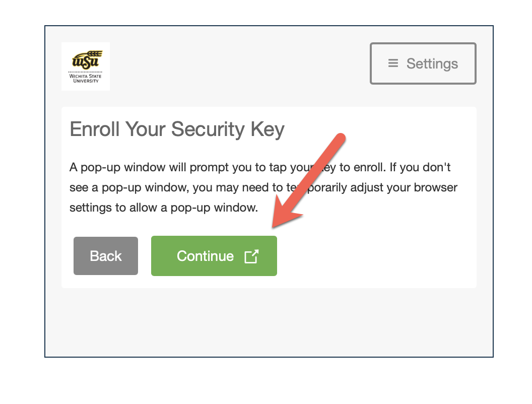This screenshot has width=532, height=404.
Task: Click the phrase "adjust your browser"
Action: (x=404, y=187)
